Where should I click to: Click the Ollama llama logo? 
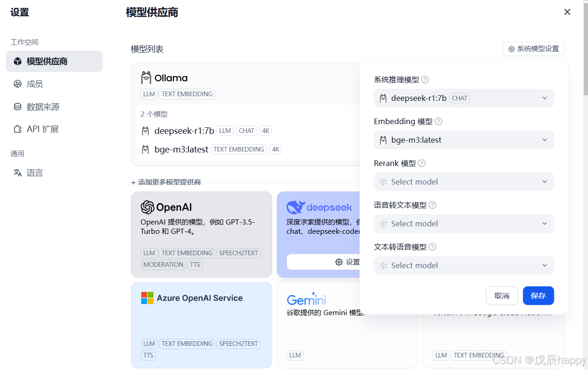pos(146,78)
